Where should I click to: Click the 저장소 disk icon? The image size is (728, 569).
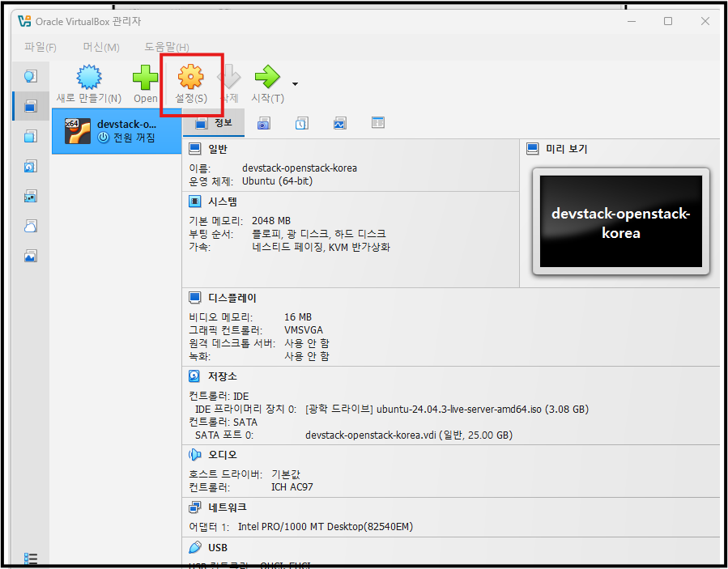coord(194,376)
